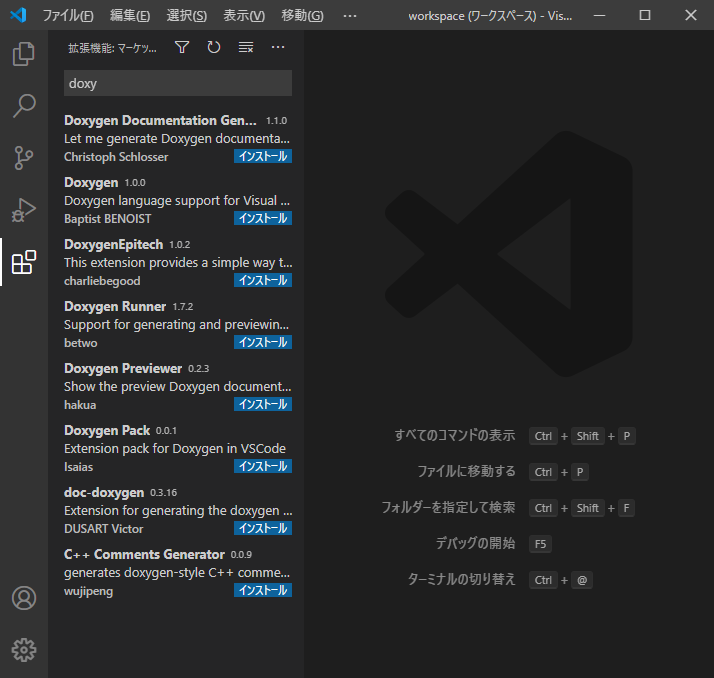The image size is (714, 678).
Task: Click the ファイルに移動する shortcut hint
Action: tap(467, 471)
